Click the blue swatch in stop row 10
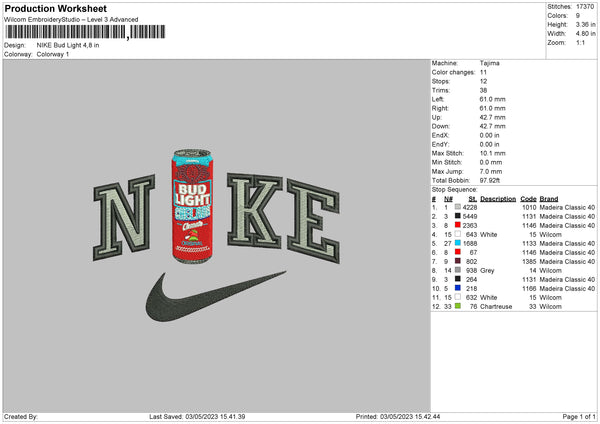600x424 pixels. (458, 288)
